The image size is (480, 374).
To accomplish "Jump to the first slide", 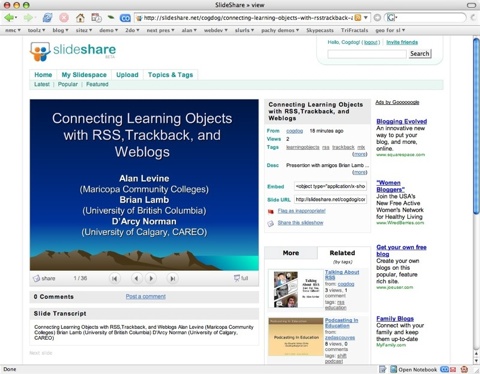I will (115, 278).
